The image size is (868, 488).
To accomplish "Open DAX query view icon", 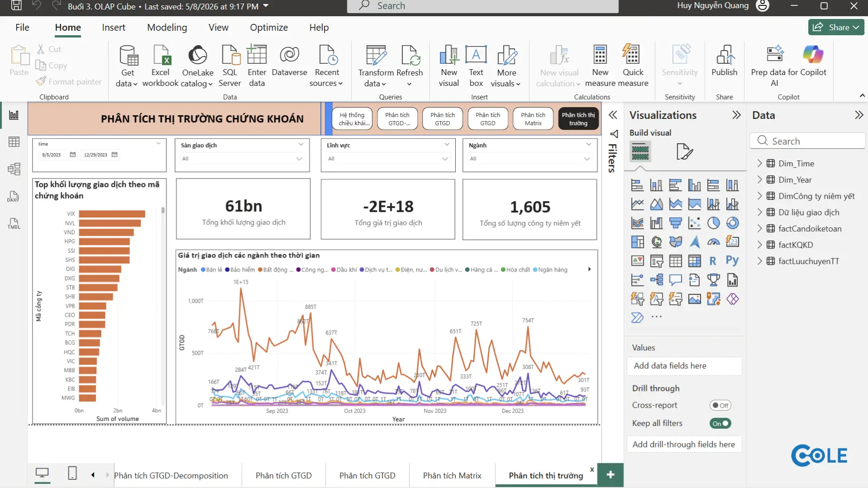I will click(x=13, y=196).
